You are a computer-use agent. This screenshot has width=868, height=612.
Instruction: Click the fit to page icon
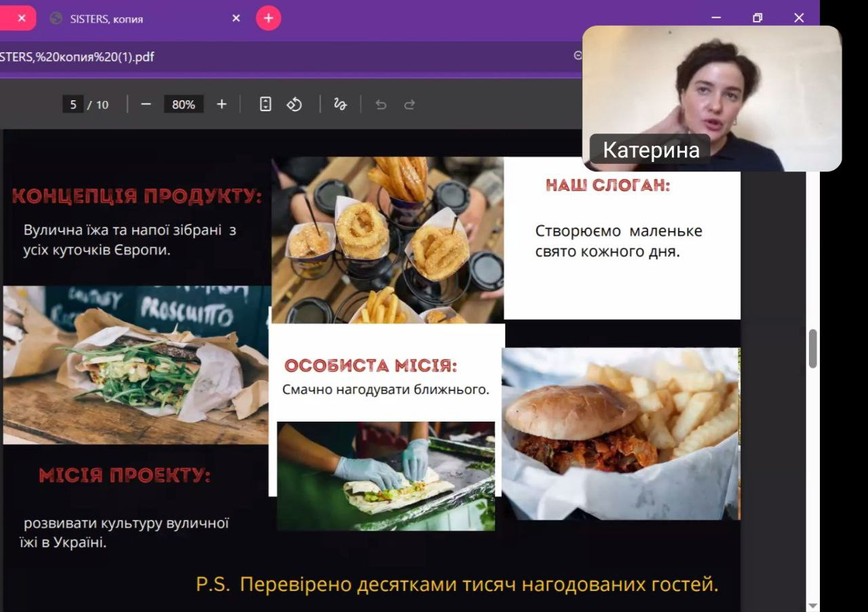click(x=266, y=104)
